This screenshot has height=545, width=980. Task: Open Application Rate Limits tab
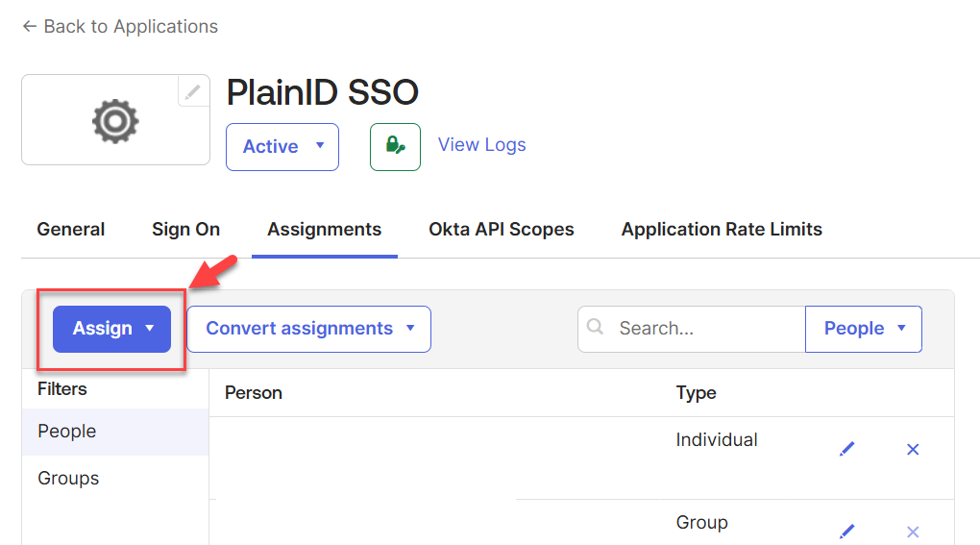pyautogui.click(x=722, y=230)
